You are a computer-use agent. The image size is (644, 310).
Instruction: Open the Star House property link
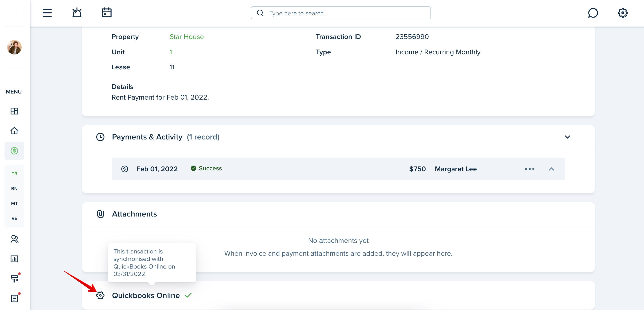pos(187,36)
